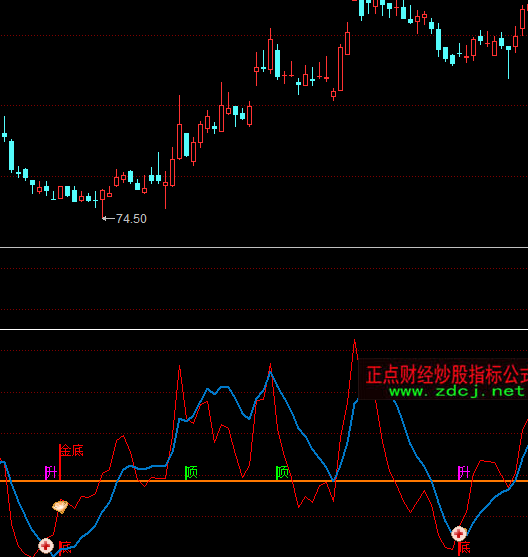This screenshot has width=528, height=557.
Task: Click the right red-cross circle marker
Action: (x=459, y=533)
